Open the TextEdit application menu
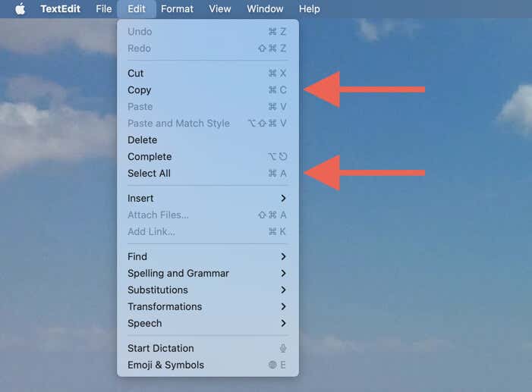532x392 pixels. click(61, 9)
